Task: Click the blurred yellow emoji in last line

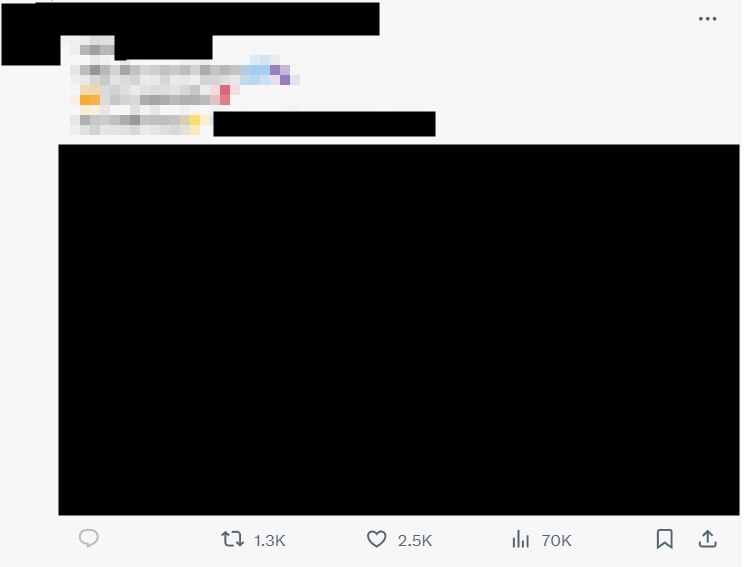Action: click(194, 122)
